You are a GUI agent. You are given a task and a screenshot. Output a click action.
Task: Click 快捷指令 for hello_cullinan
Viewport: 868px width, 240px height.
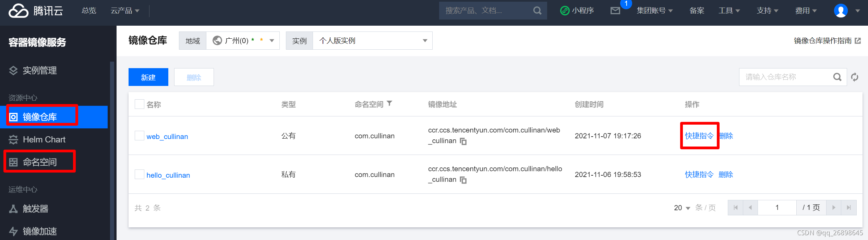point(699,175)
